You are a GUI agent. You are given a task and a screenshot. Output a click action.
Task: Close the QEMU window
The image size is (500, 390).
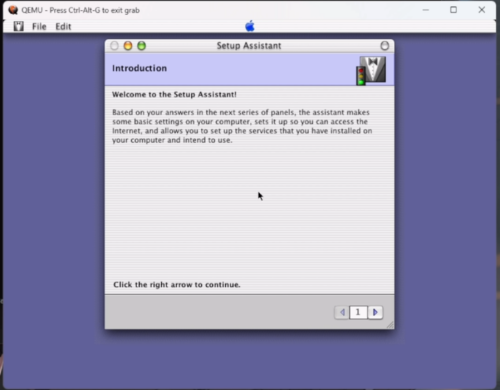tap(482, 10)
